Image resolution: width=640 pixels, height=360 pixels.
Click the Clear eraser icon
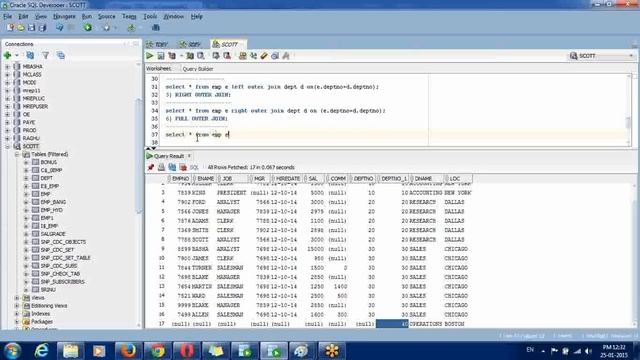pos(264,56)
